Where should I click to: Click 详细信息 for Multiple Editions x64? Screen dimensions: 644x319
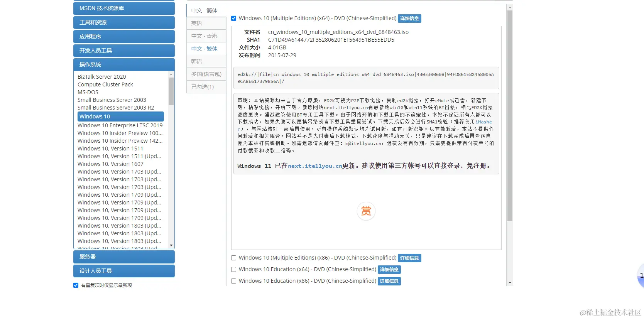point(409,19)
